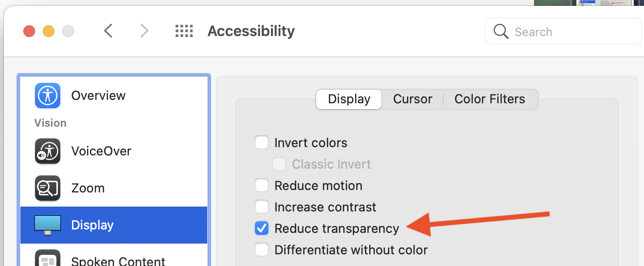Show all preferences grid icon

(x=184, y=31)
